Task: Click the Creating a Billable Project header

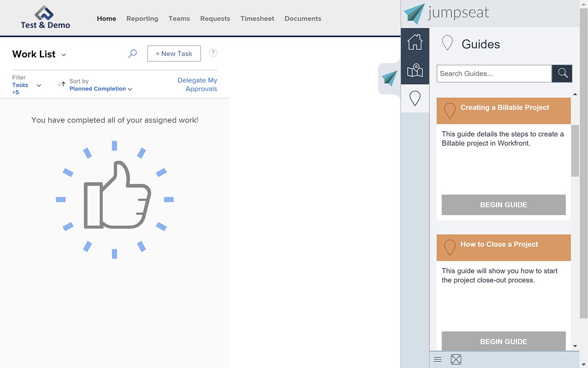Action: [503, 110]
